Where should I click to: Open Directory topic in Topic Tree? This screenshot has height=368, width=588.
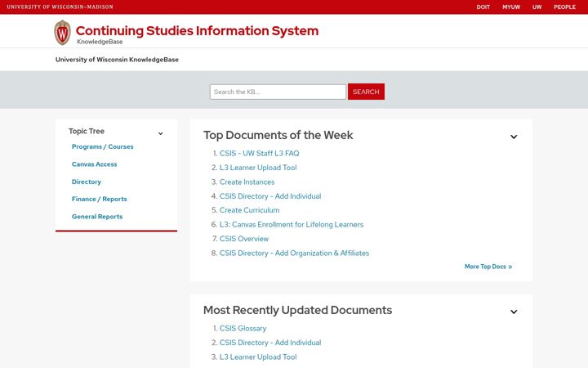tap(87, 182)
